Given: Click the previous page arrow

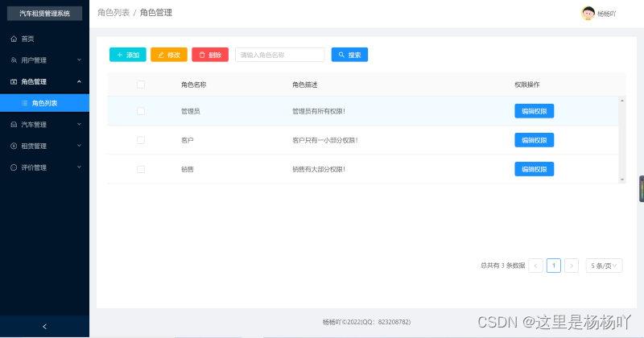Looking at the screenshot, I should coord(535,266).
